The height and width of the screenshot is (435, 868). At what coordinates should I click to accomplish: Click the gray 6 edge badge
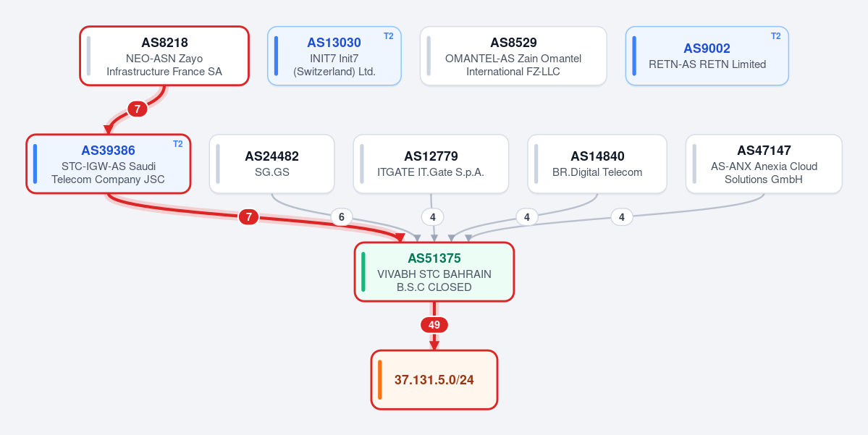pos(342,217)
